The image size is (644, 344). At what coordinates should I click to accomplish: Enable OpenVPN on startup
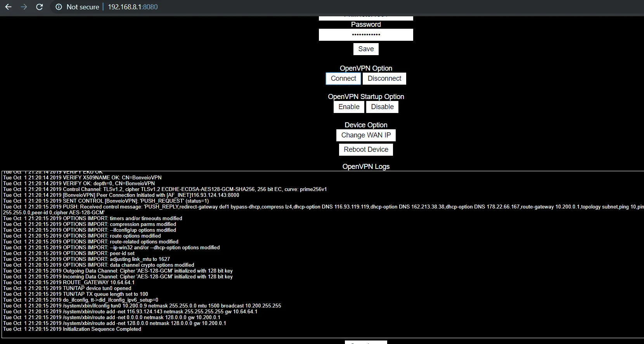pyautogui.click(x=349, y=107)
